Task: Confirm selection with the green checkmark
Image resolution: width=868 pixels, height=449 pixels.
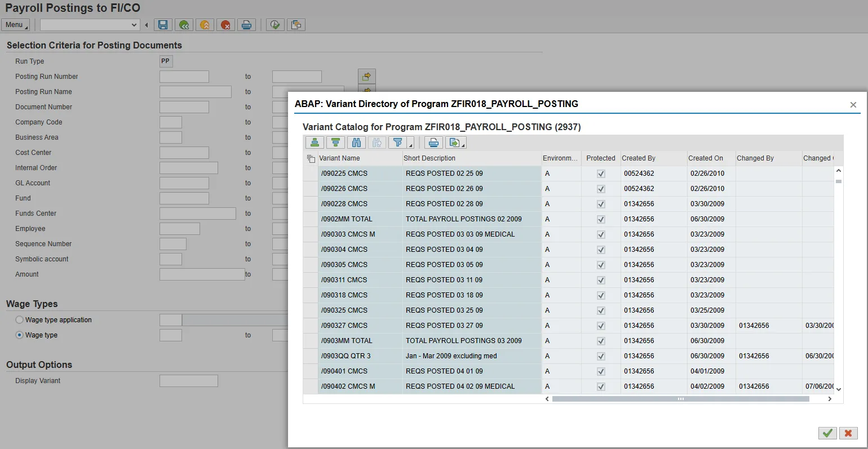Action: pyautogui.click(x=827, y=433)
